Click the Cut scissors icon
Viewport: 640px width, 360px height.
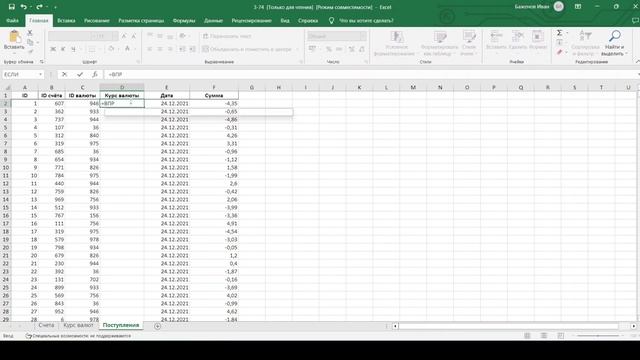[x=30, y=33]
